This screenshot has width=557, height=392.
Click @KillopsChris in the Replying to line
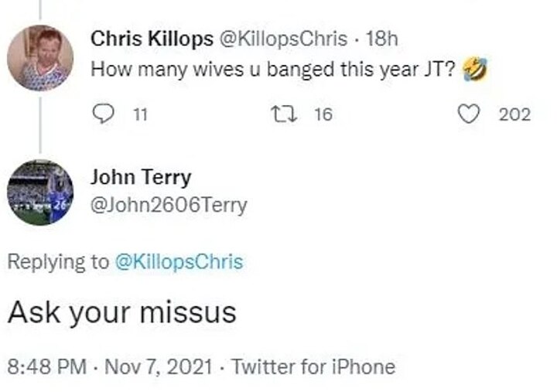coord(179,261)
